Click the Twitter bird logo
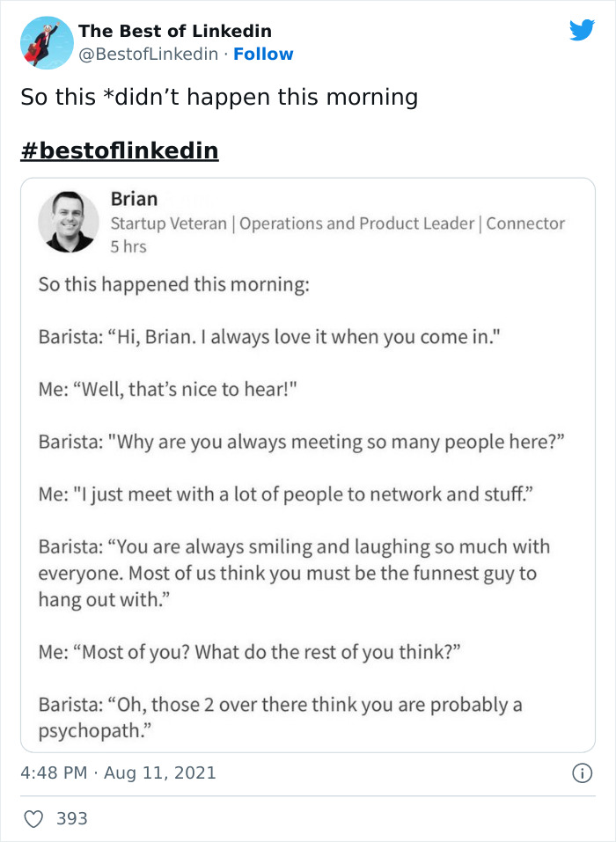 click(x=583, y=29)
